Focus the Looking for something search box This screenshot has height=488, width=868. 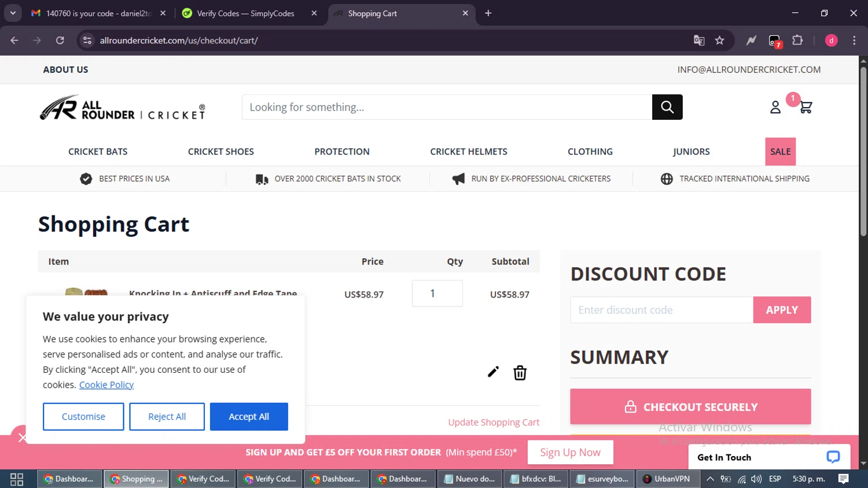[447, 107]
